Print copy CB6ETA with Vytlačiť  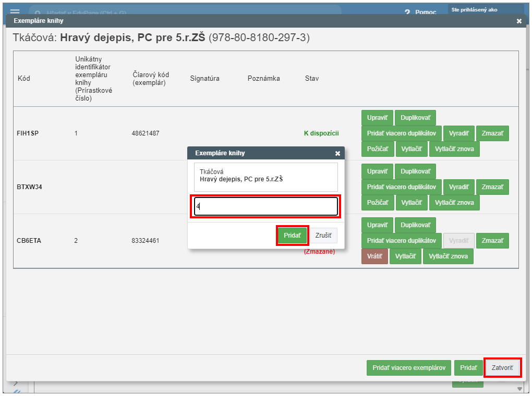pyautogui.click(x=405, y=256)
